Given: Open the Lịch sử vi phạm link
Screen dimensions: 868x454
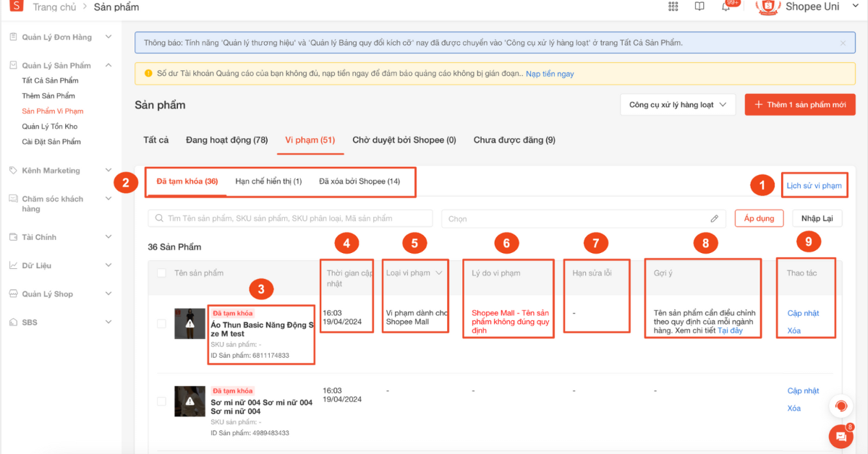Looking at the screenshot, I should click(814, 186).
